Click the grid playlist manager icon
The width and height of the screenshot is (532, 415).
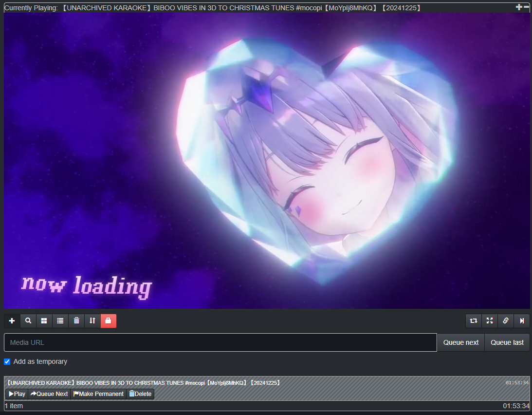[x=44, y=321]
